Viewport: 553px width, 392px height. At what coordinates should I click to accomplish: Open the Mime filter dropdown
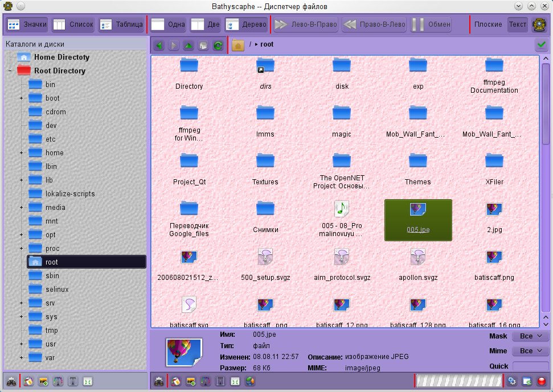click(x=530, y=351)
